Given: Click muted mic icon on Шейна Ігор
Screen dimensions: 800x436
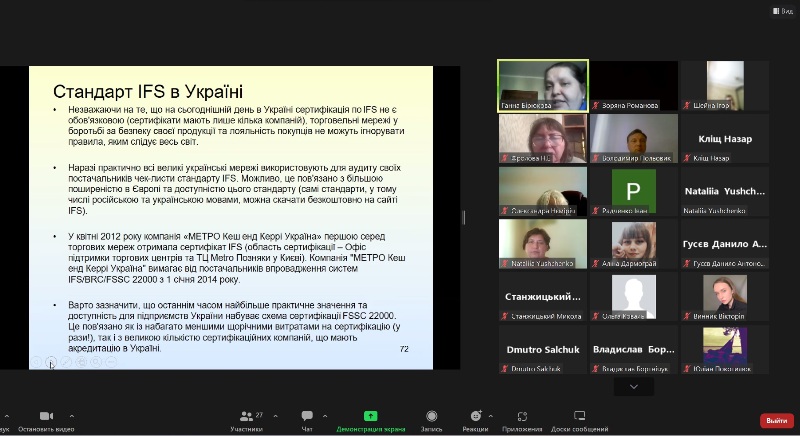Looking at the screenshot, I should click(687, 105).
